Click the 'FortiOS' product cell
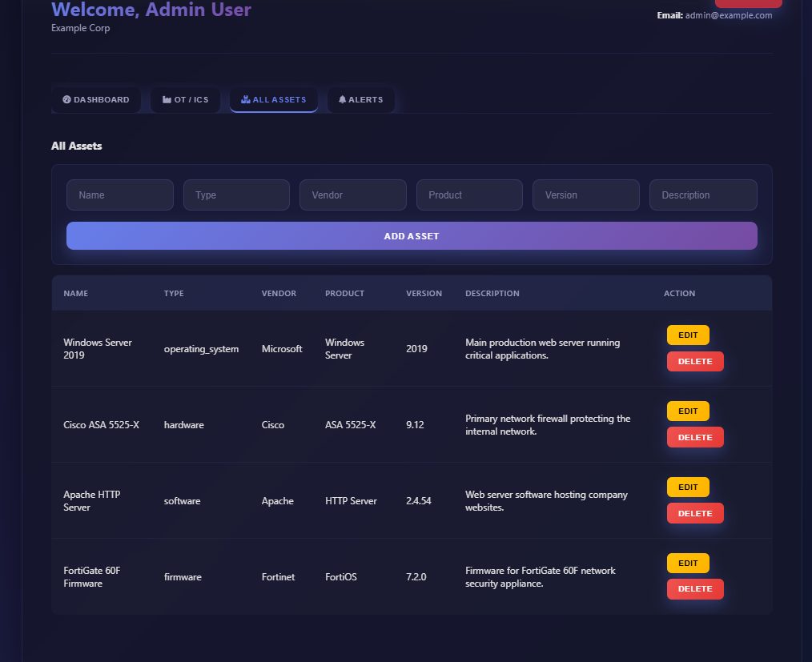812x662 pixels. (x=341, y=577)
